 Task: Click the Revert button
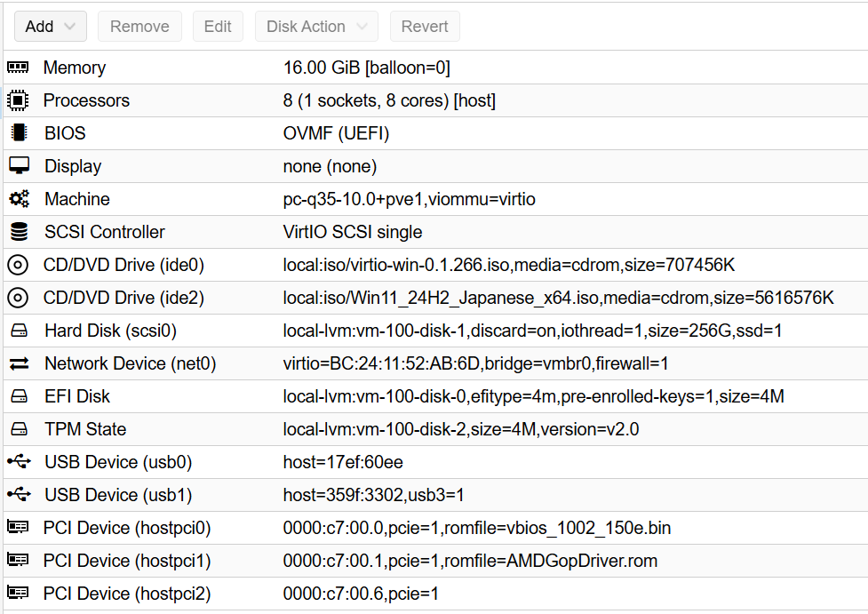pos(425,26)
